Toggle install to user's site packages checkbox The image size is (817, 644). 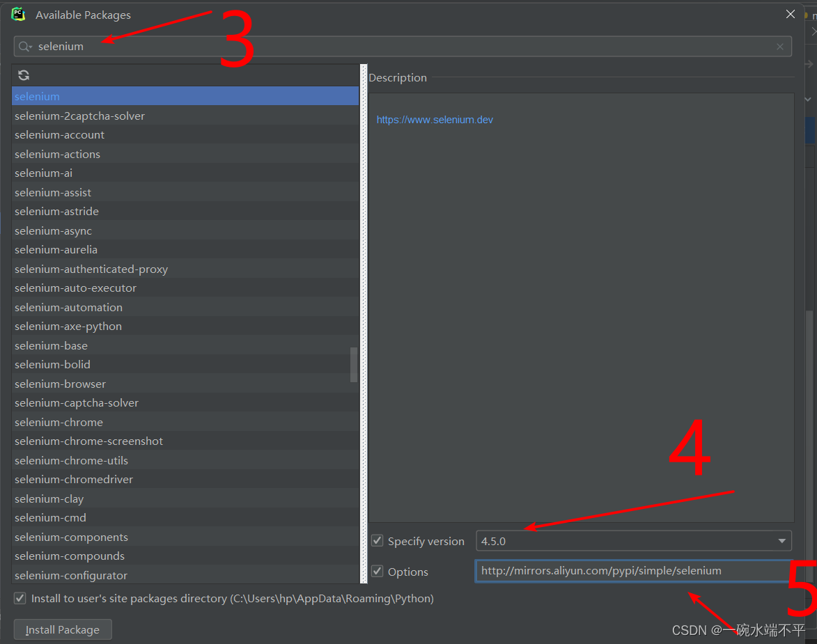(x=20, y=598)
